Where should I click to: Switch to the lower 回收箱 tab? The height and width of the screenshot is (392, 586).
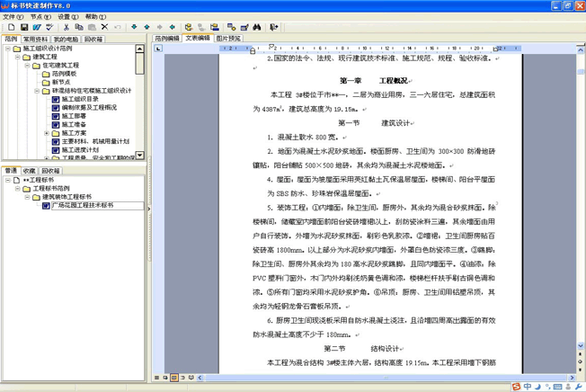click(x=50, y=171)
